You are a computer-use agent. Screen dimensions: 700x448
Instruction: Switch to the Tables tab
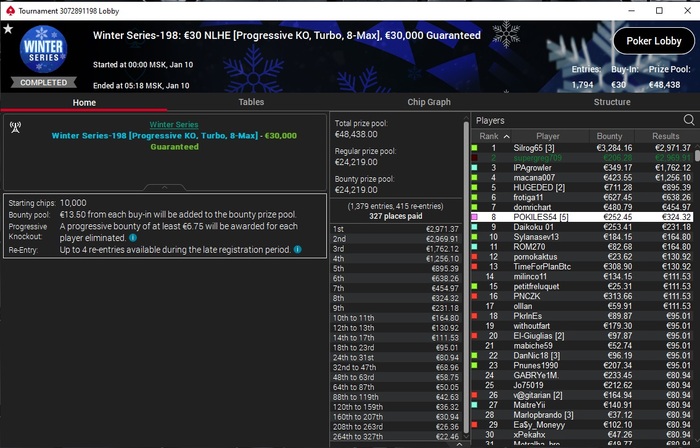(x=251, y=102)
